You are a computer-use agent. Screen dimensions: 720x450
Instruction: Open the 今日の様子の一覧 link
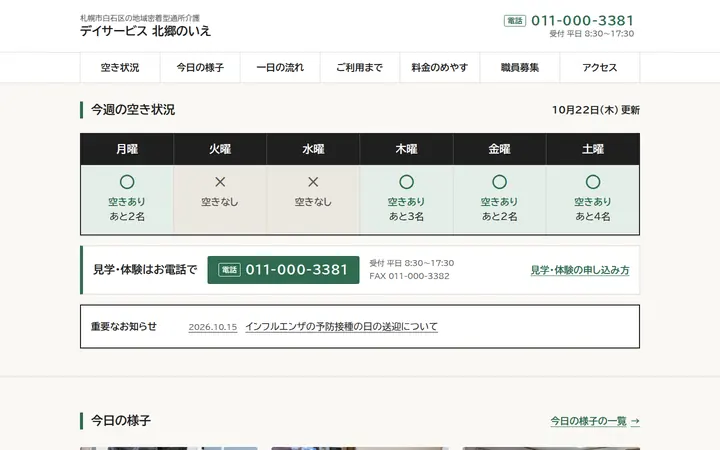(588, 421)
